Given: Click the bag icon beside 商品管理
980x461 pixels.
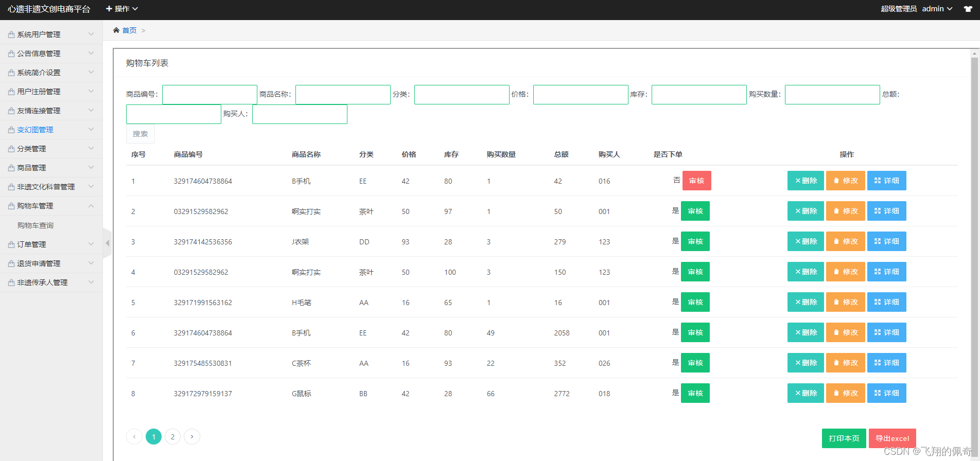Looking at the screenshot, I should (11, 168).
